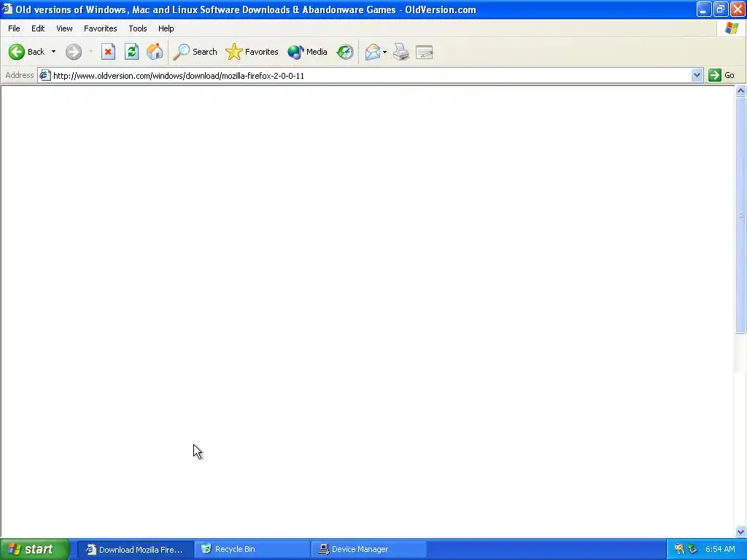Click the 6:54 AM taskbar clock
Viewport: 747px width, 560px height.
[x=720, y=549]
